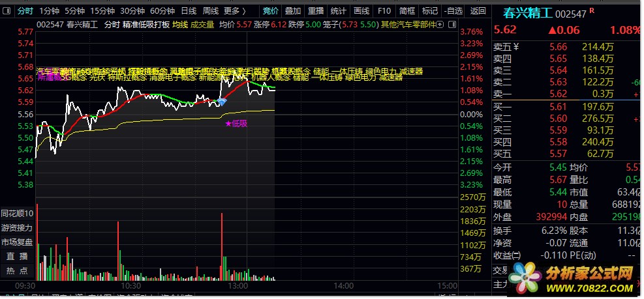Click the 精准低吸打板 indicator name

[x=146, y=25]
